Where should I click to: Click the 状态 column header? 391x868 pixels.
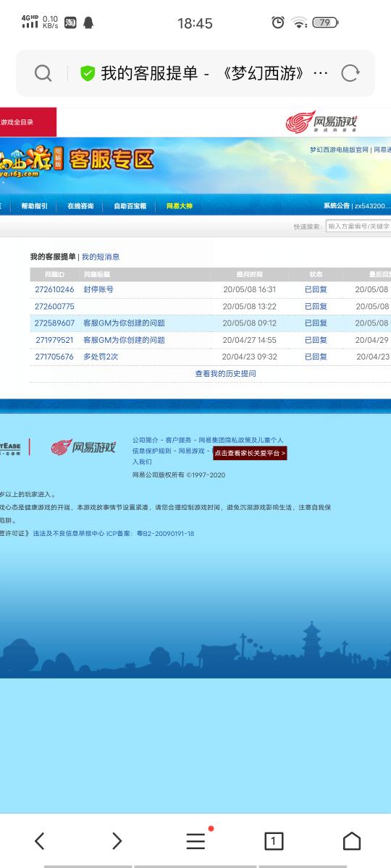(316, 275)
